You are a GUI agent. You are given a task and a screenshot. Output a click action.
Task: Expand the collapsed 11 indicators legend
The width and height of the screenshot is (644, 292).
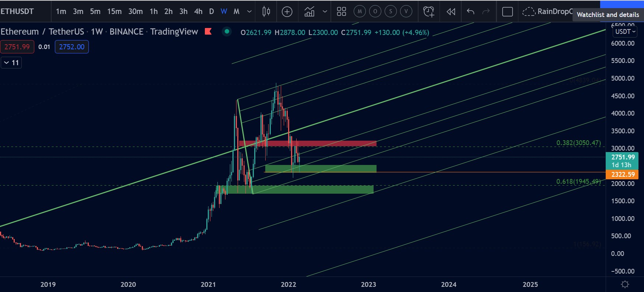coord(11,63)
